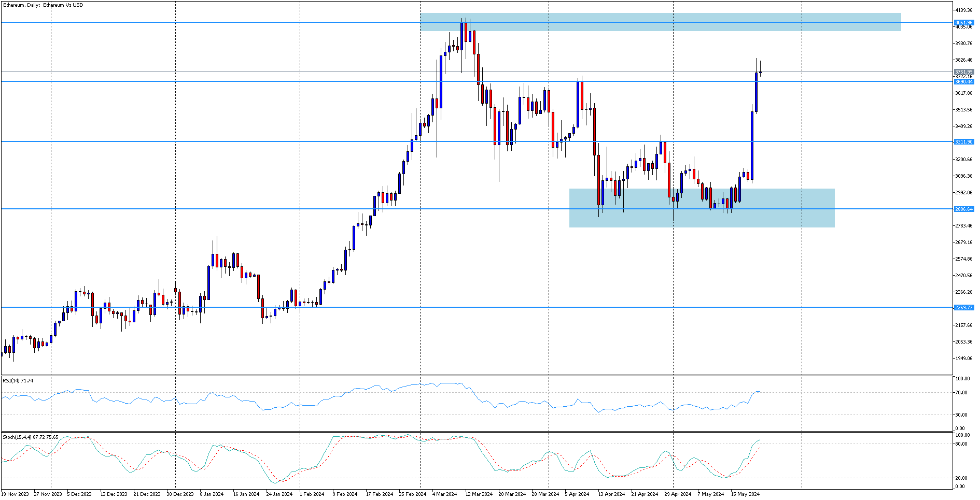Click the 2679.16 price scale value

964,242
